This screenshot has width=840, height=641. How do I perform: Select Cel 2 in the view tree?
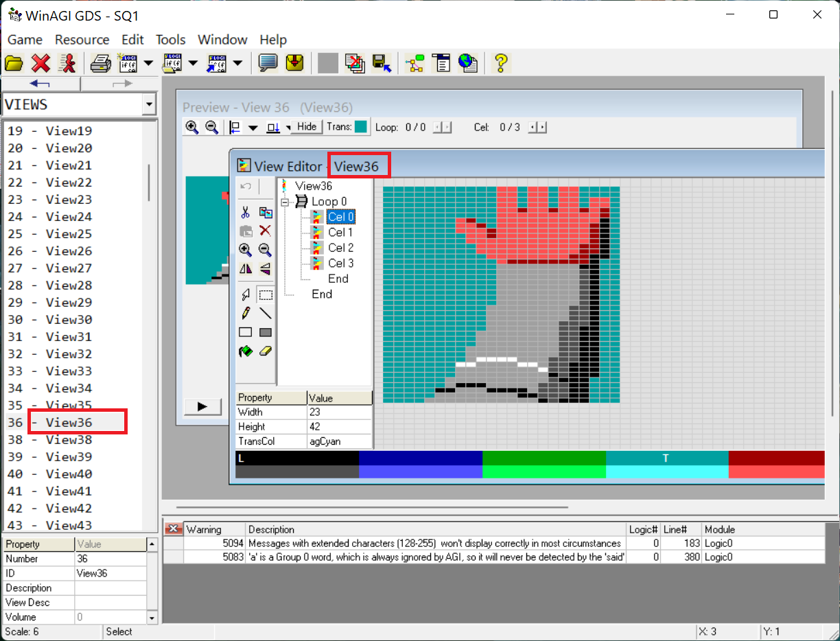[x=340, y=248]
